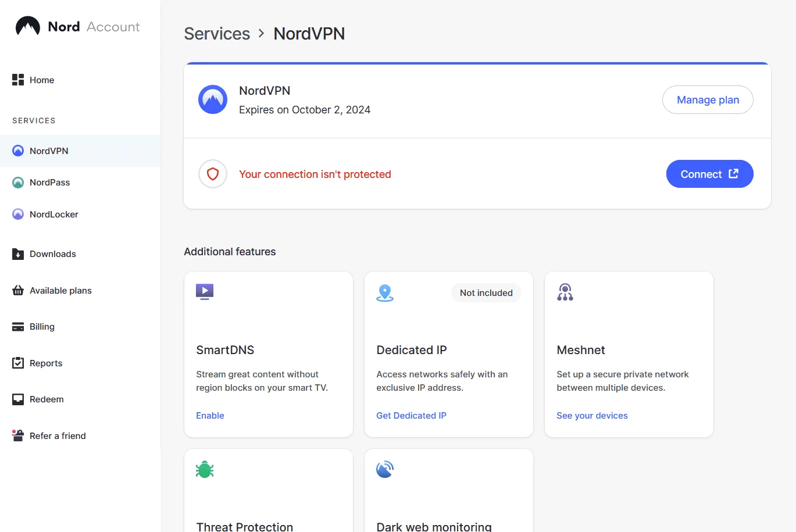Click the Nord mountain logo icon
Viewport: 796px width, 532px height.
point(28,26)
